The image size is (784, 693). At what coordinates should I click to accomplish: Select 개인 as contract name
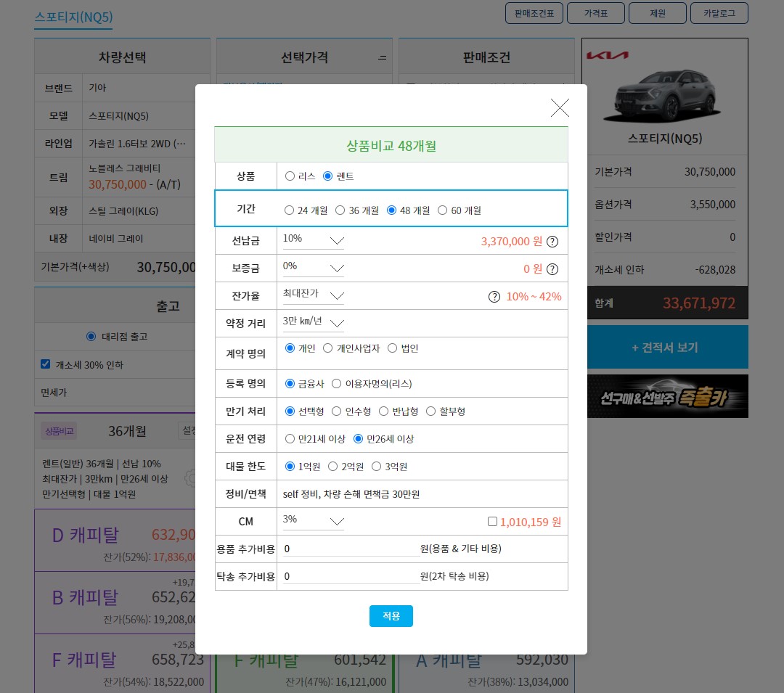[x=290, y=348]
